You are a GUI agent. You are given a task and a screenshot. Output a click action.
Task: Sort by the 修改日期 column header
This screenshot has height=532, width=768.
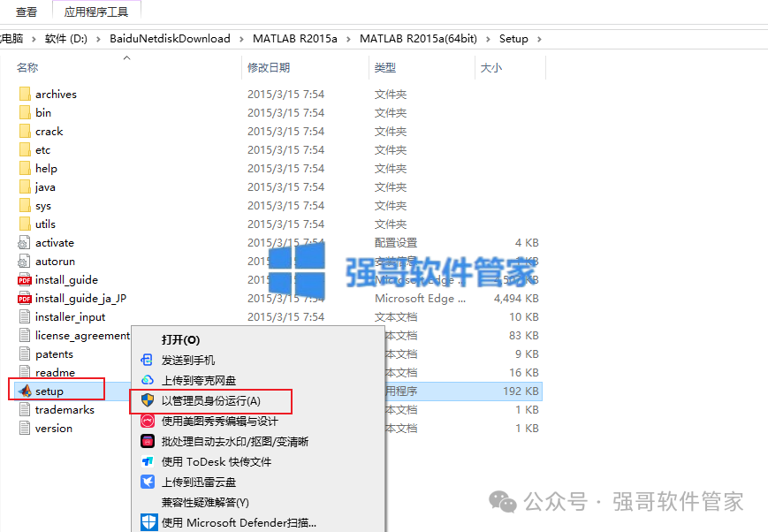[269, 67]
